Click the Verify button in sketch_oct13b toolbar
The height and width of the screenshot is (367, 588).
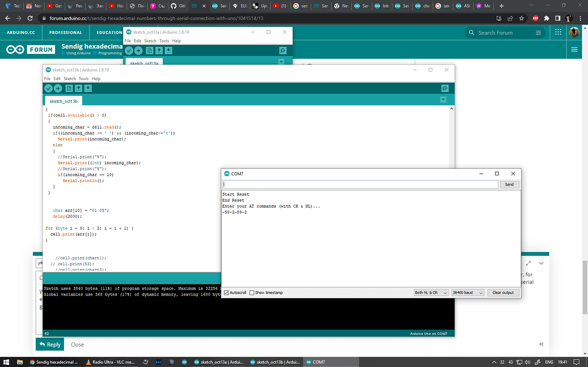tap(49, 88)
